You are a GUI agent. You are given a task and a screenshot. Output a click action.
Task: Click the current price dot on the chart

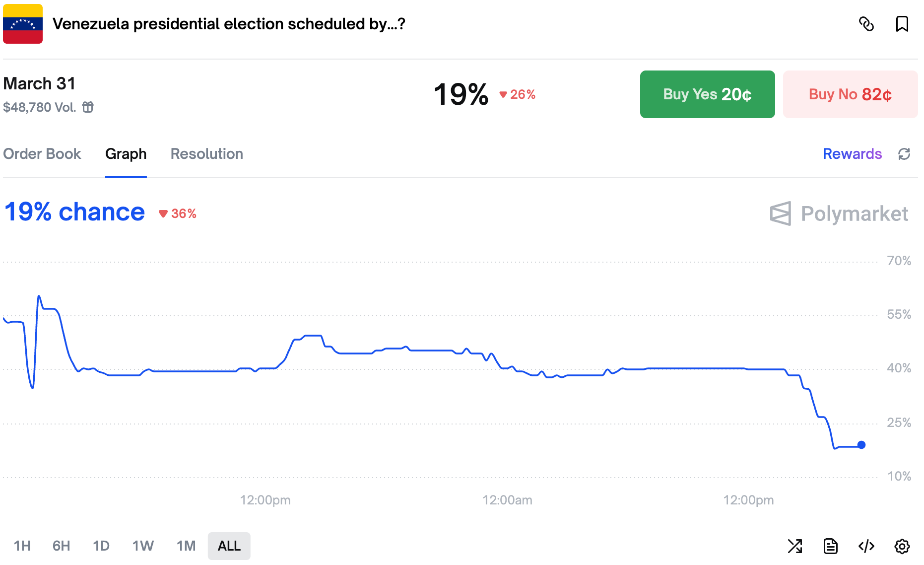[861, 445]
